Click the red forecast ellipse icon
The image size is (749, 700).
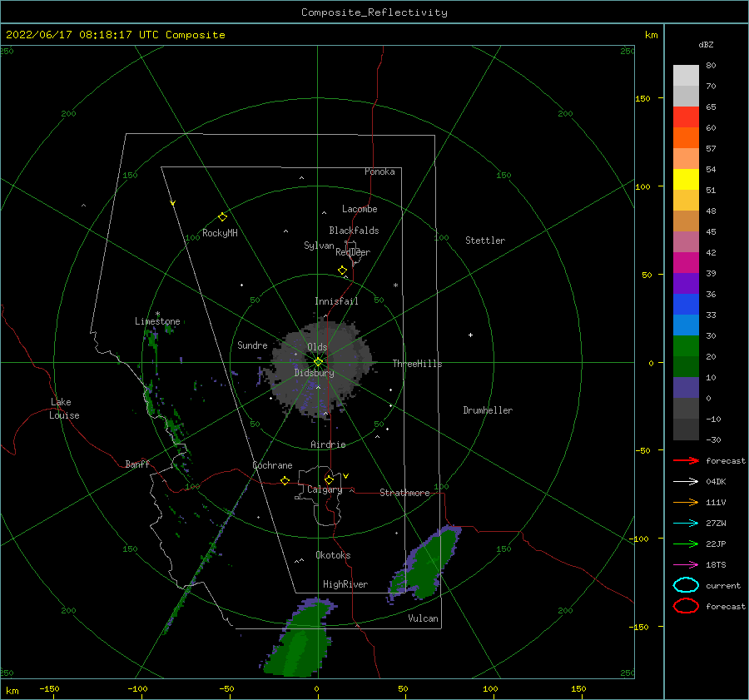point(686,606)
